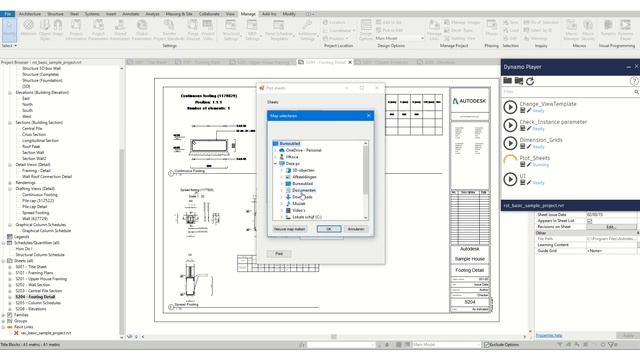Open Global Parameters ribbon tool
This screenshot has width=640, height=360.
click(x=142, y=29)
